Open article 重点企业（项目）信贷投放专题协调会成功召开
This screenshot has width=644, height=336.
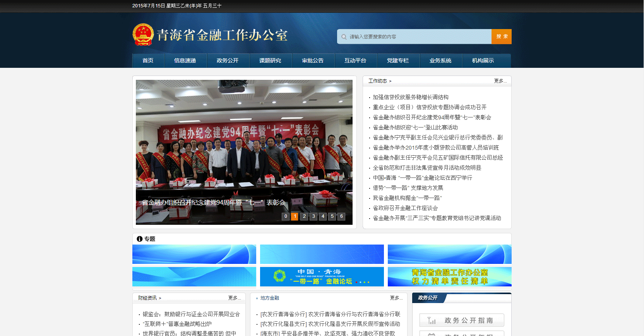tap(430, 107)
